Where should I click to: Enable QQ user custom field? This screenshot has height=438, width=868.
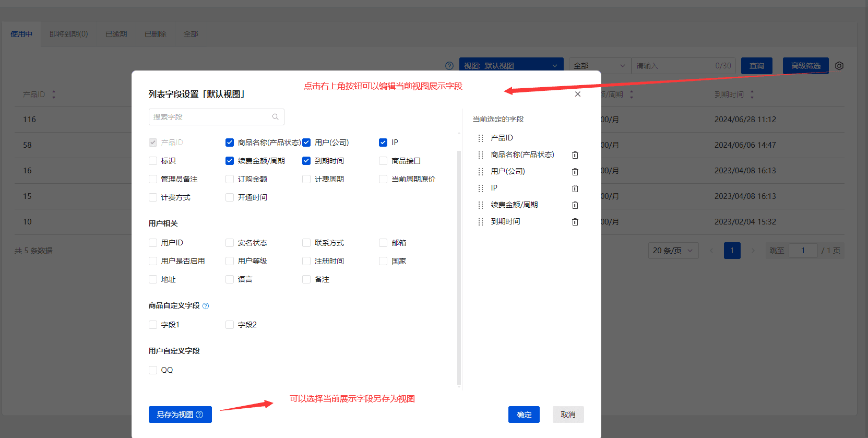[x=153, y=370]
